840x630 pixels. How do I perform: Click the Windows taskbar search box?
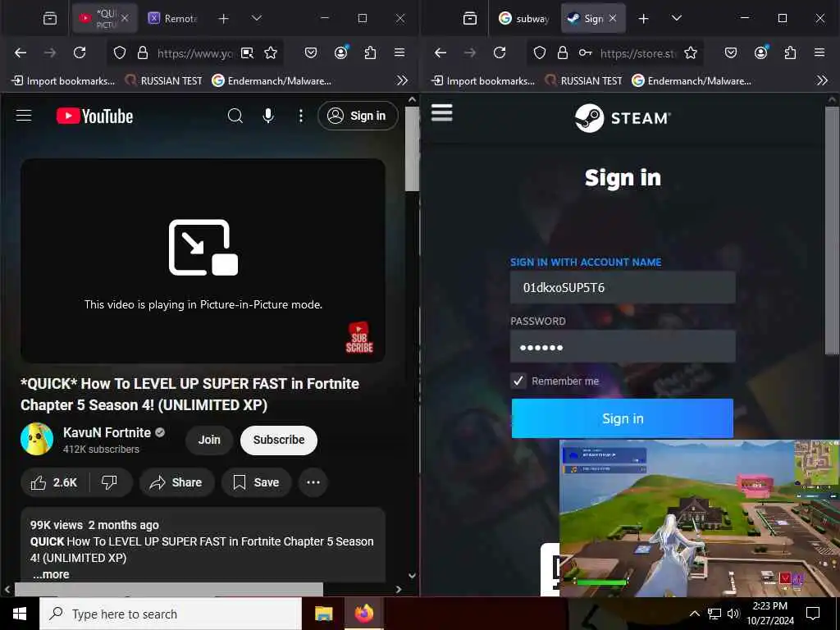tap(171, 614)
